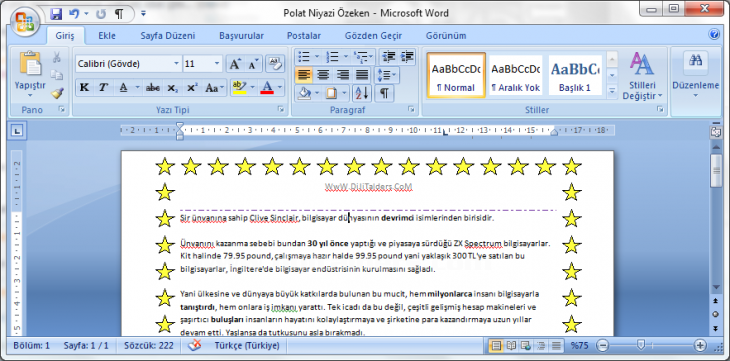Select the Görünüm tab
The height and width of the screenshot is (361, 730).
coord(446,36)
